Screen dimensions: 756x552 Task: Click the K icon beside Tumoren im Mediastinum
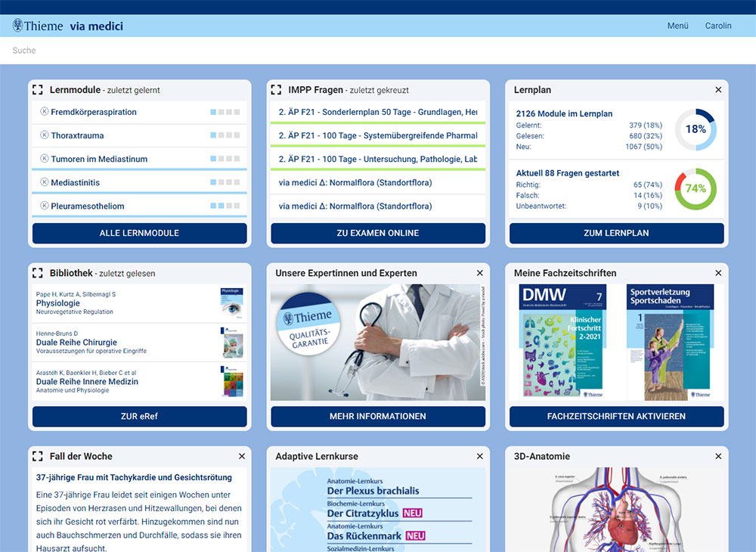45,159
